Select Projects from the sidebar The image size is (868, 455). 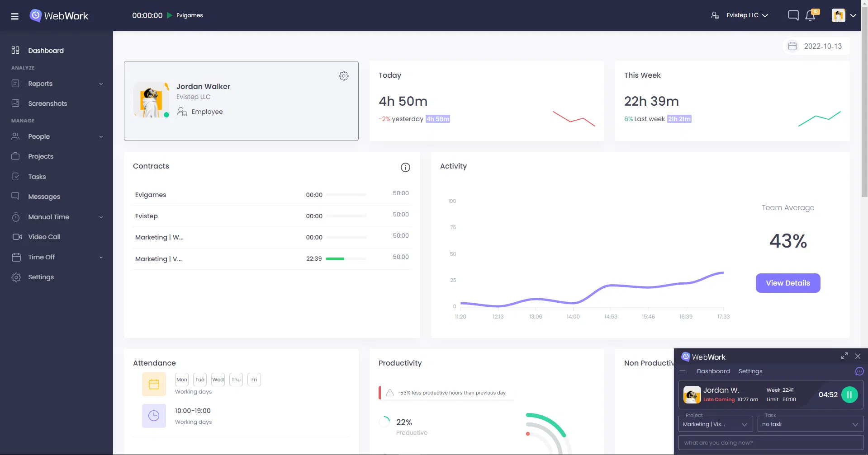(x=40, y=156)
